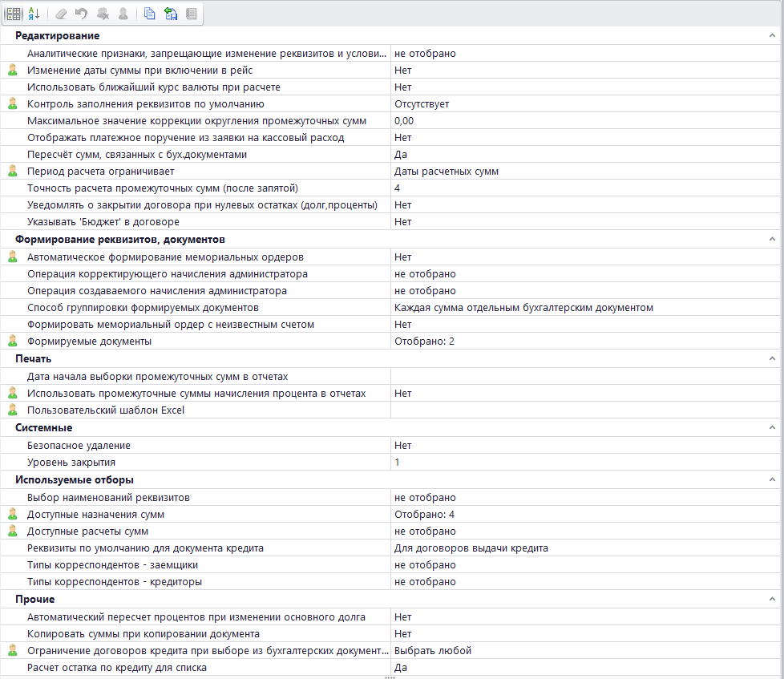This screenshot has height=679, width=784.
Task: Click the floppy disk with green arrow icon
Action: click(170, 14)
